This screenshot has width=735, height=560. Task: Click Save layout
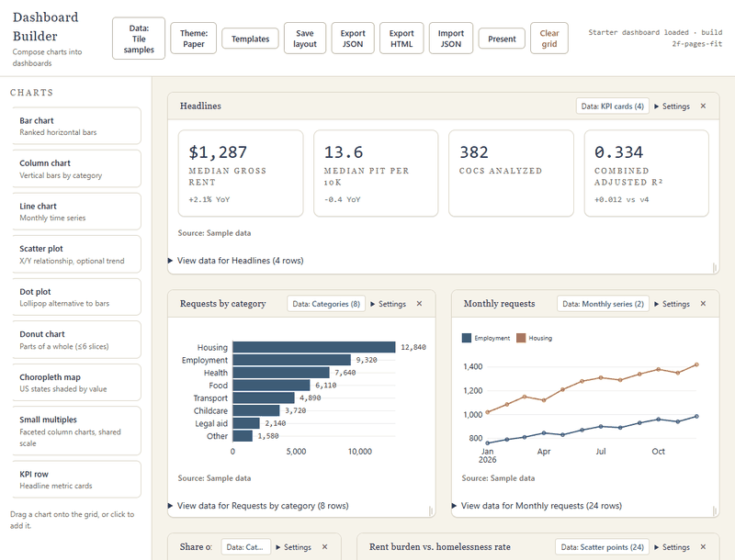(x=305, y=39)
